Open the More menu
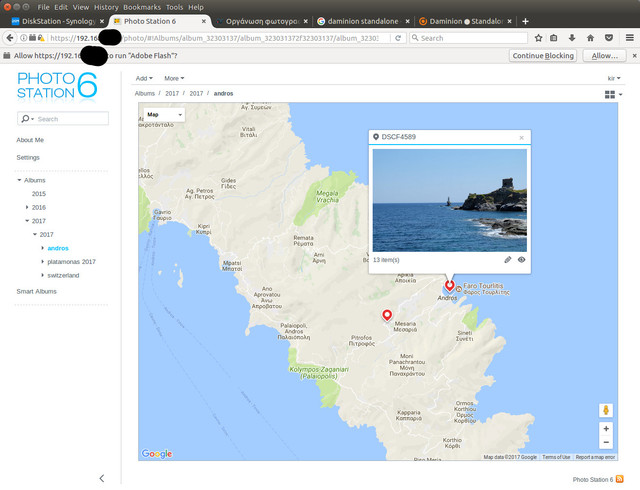 [x=174, y=78]
